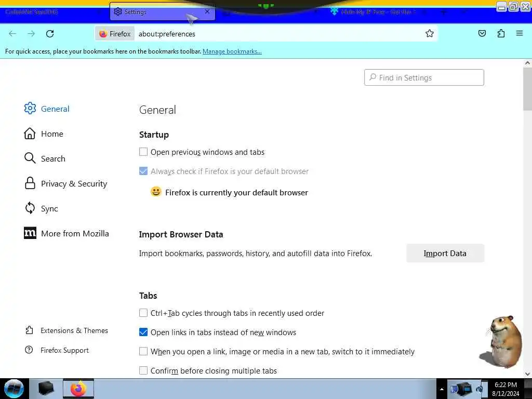Image resolution: width=532 pixels, height=399 pixels.
Task: Open the Extensions puzzle-piece toolbar icon
Action: (x=501, y=33)
